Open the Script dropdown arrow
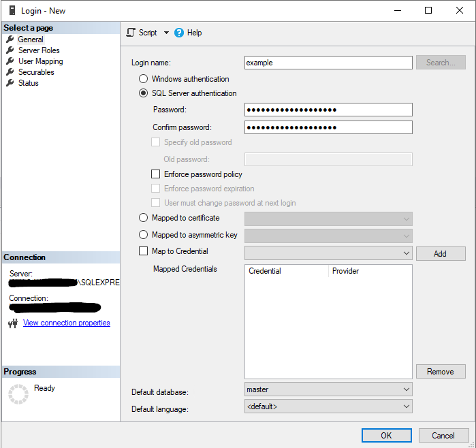 (166, 33)
